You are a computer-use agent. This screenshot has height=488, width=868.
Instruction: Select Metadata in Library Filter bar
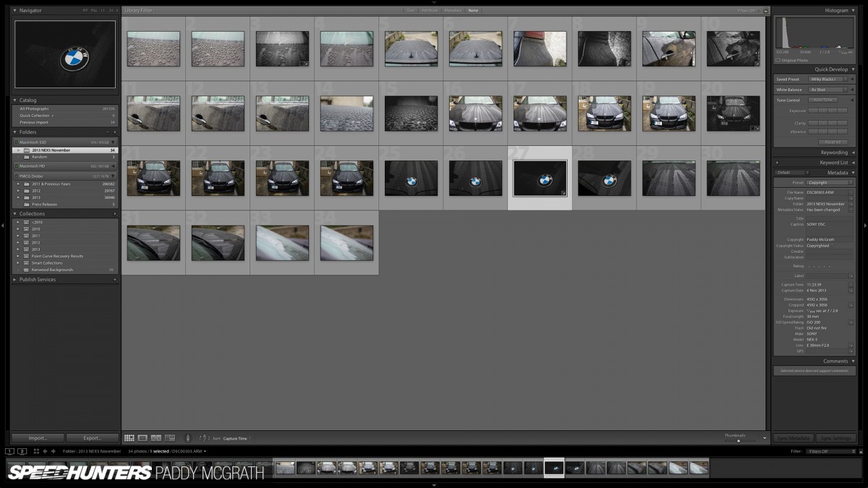[x=453, y=10]
